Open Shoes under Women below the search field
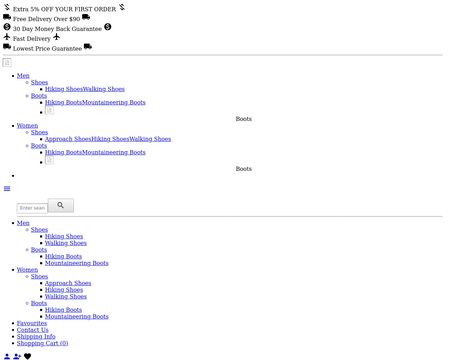Image resolution: width=450 pixels, height=360 pixels. click(x=39, y=276)
